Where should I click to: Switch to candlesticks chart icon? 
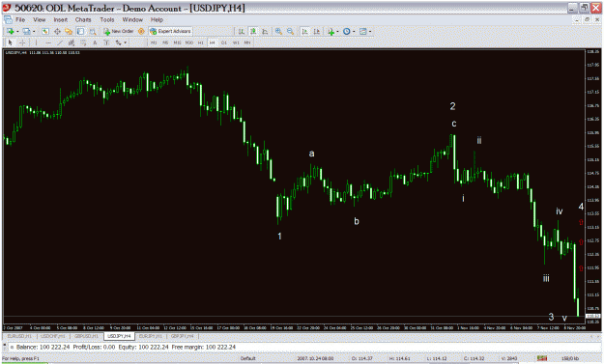253,32
